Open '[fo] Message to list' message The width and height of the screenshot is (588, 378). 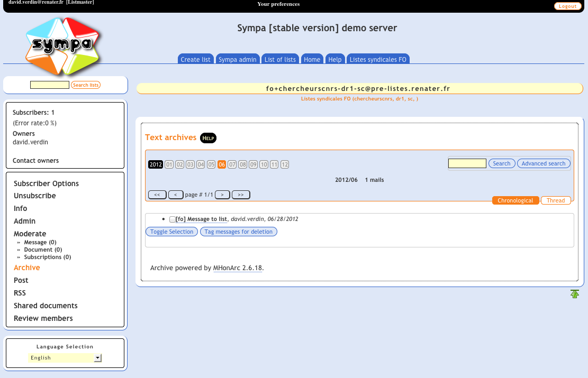point(201,219)
